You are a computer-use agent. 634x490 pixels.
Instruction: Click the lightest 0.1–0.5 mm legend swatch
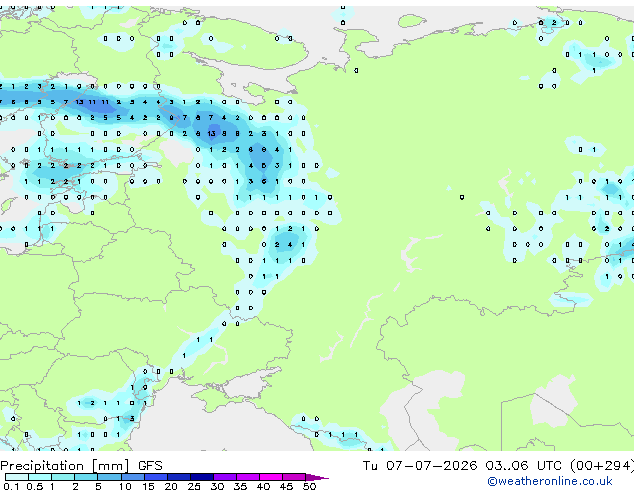[17, 477]
